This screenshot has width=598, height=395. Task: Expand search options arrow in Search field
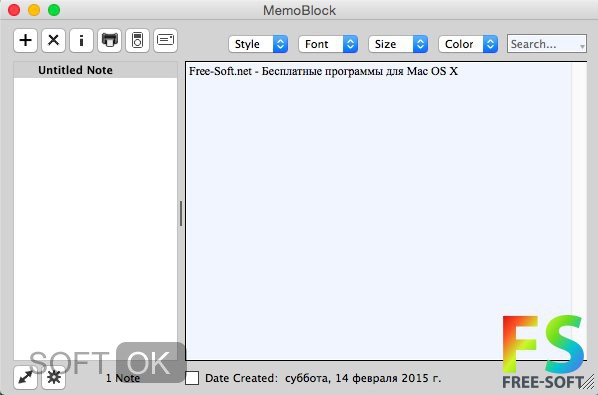[x=582, y=47]
